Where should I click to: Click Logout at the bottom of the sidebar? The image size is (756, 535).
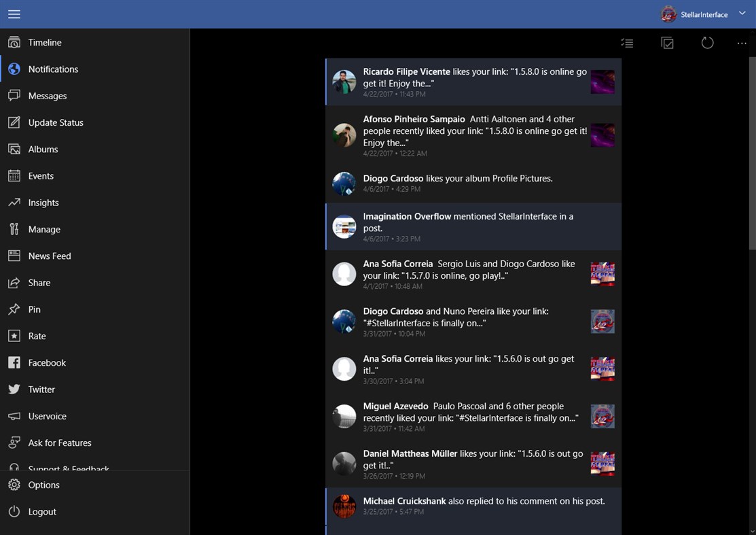[x=41, y=511]
